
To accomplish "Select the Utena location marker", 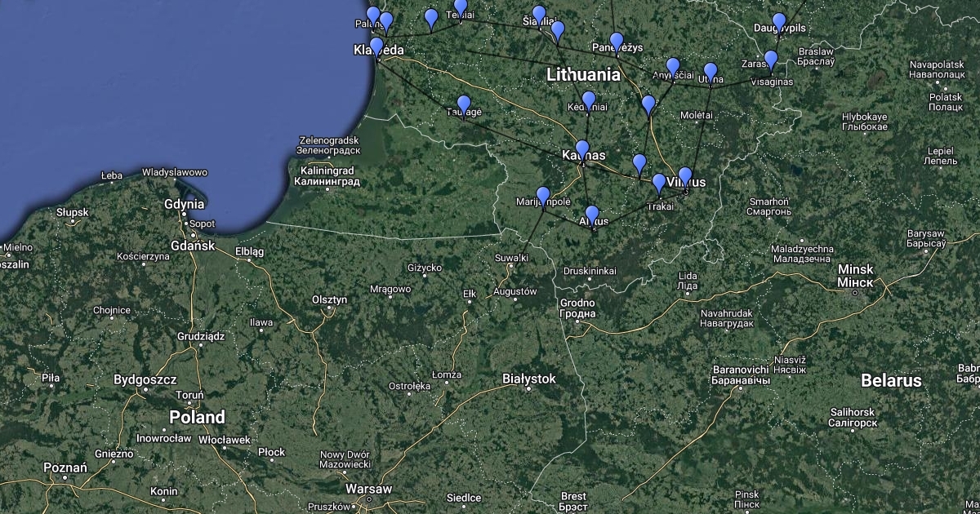I will [x=710, y=72].
